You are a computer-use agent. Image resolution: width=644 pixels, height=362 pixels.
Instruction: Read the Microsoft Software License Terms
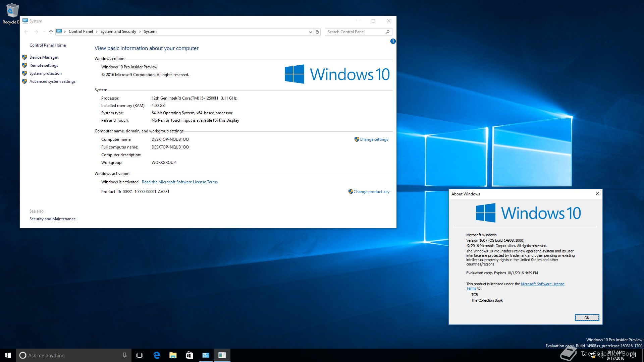tap(180, 182)
